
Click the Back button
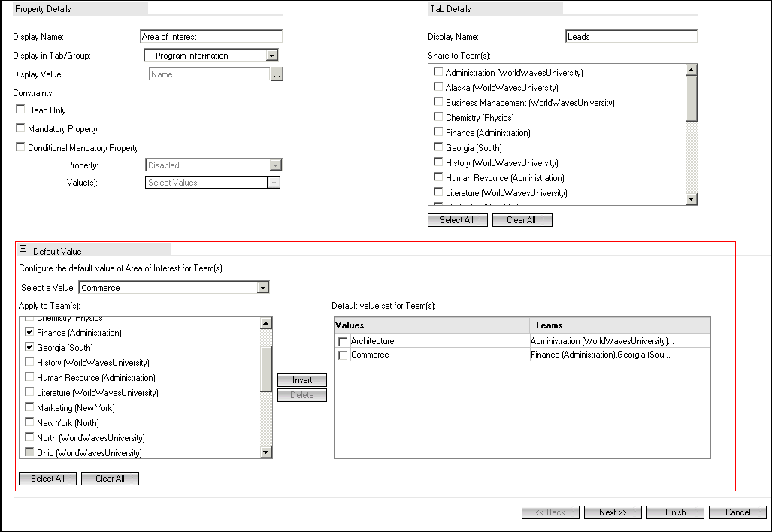click(550, 512)
